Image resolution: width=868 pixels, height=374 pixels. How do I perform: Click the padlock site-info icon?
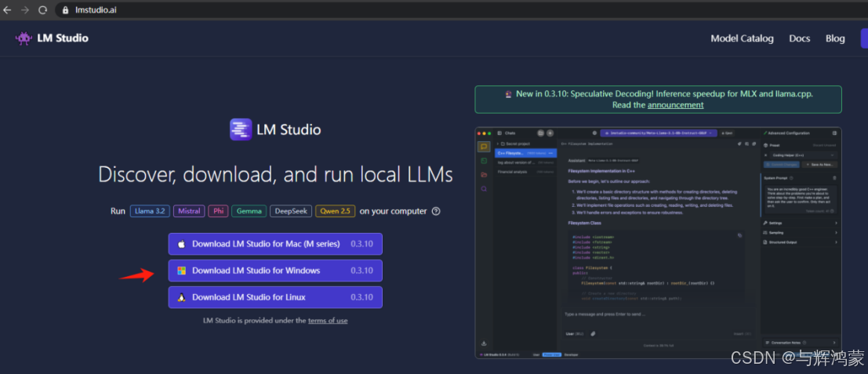tap(65, 10)
